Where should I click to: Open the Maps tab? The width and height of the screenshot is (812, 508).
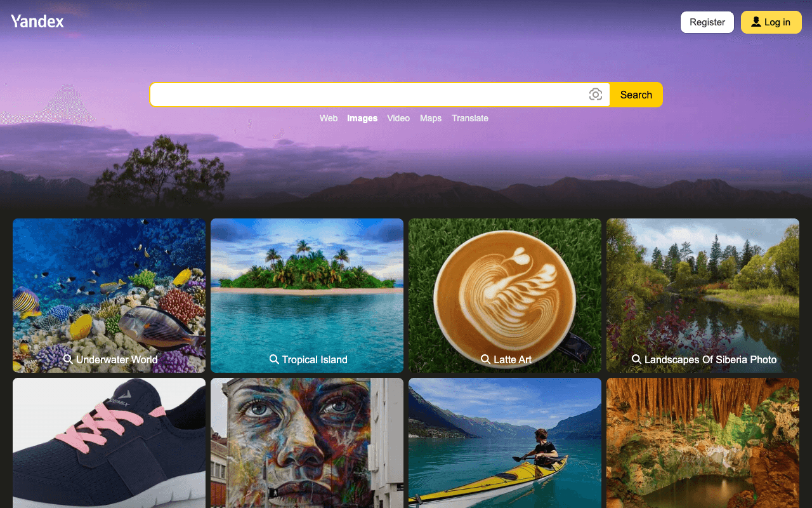tap(431, 118)
